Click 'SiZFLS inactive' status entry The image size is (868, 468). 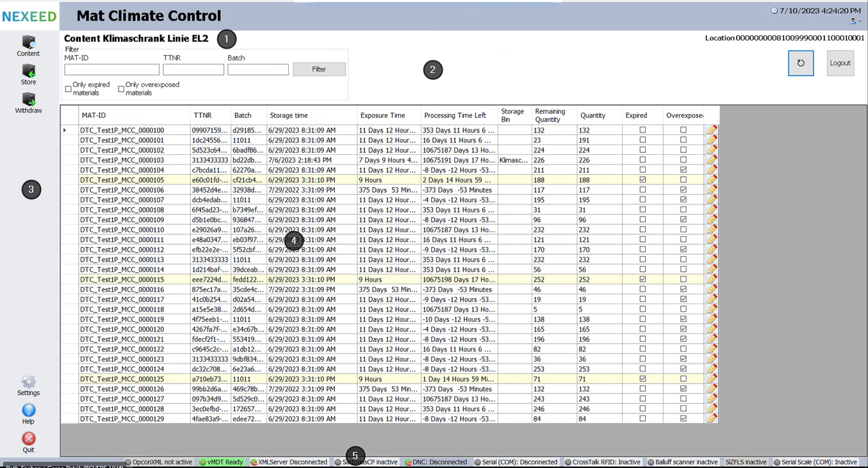point(746,462)
